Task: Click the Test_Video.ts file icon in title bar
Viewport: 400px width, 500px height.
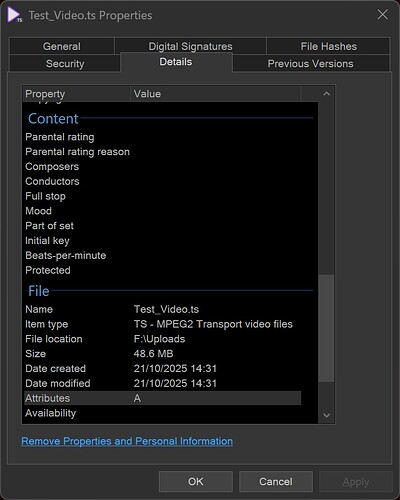Action: pos(15,15)
